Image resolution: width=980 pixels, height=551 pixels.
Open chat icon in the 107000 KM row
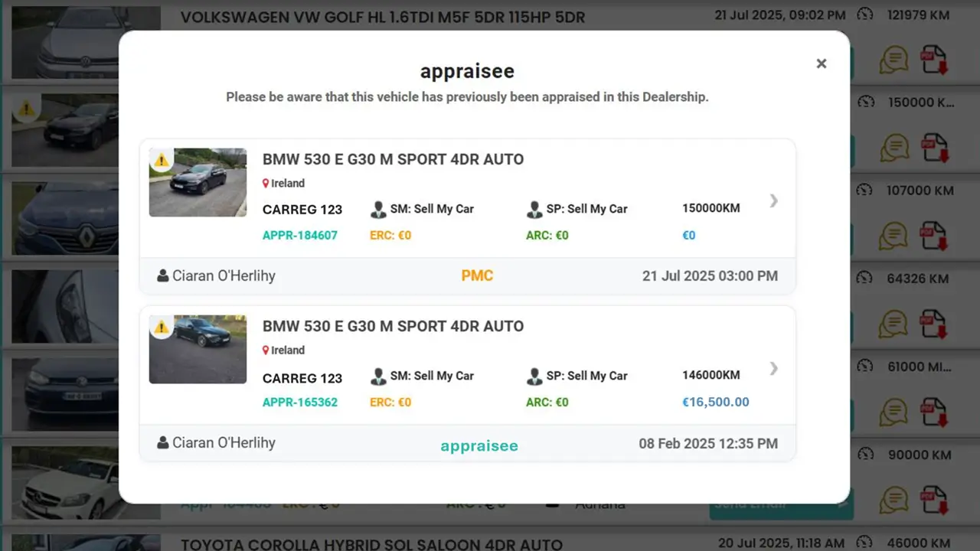893,236
